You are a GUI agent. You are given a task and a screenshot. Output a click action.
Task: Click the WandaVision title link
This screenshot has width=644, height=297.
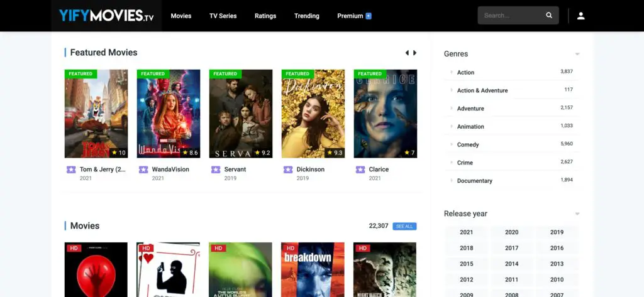coord(170,170)
